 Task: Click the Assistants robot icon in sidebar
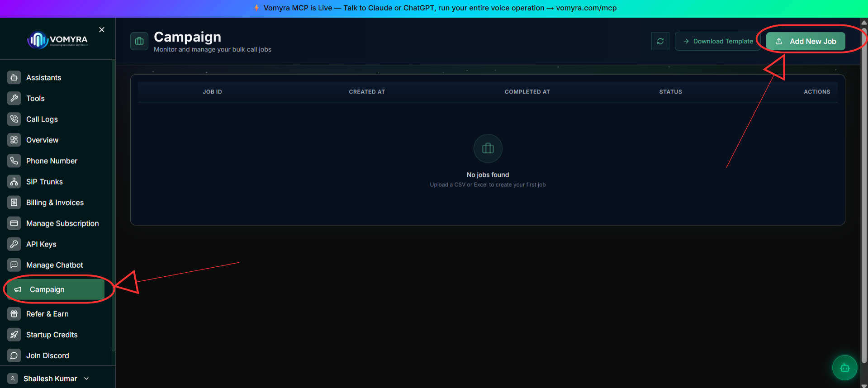coord(14,78)
